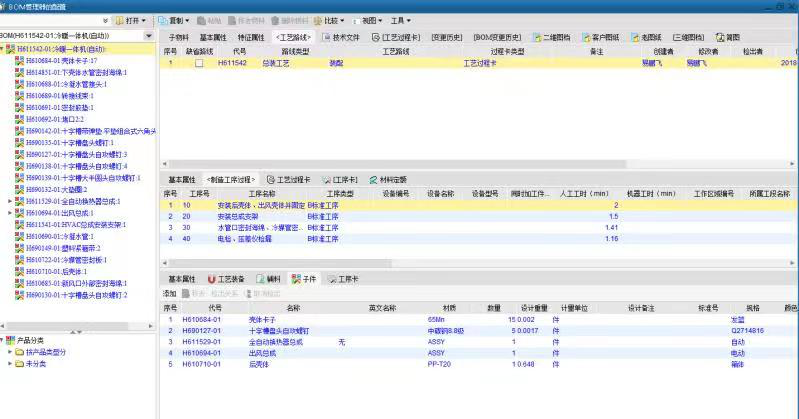Toggle the 缺省路线 checkbox in row 1
Viewport: 799px width, 419px height.
click(199, 63)
